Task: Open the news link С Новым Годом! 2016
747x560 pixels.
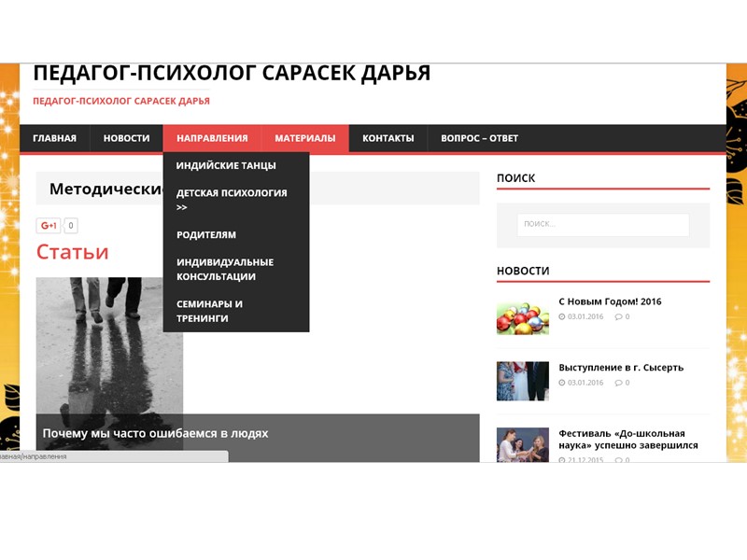Action: tap(610, 301)
